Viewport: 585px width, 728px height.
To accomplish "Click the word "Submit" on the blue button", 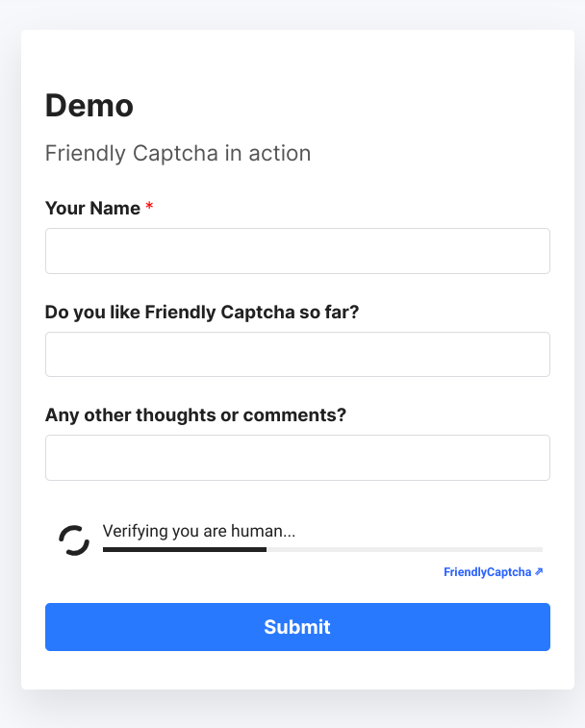I will coord(297,627).
